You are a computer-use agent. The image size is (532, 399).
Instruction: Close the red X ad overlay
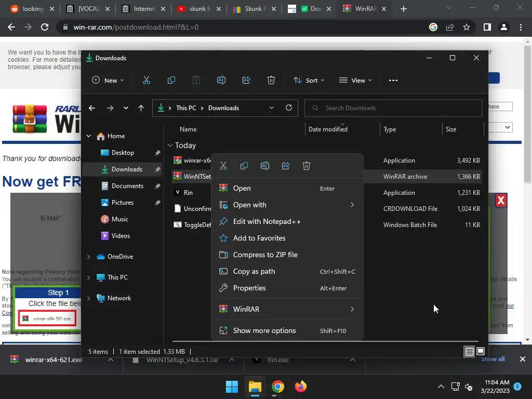click(501, 201)
